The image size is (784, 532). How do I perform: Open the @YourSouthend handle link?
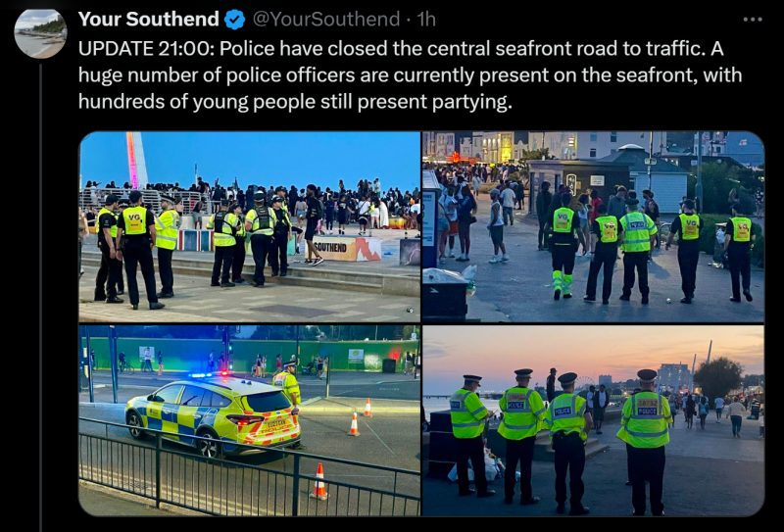click(325, 20)
